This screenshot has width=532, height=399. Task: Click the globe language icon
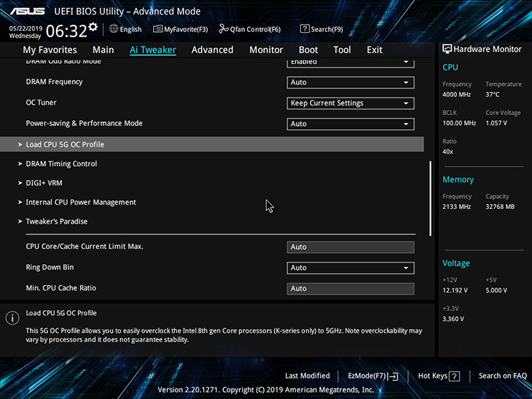tap(114, 29)
